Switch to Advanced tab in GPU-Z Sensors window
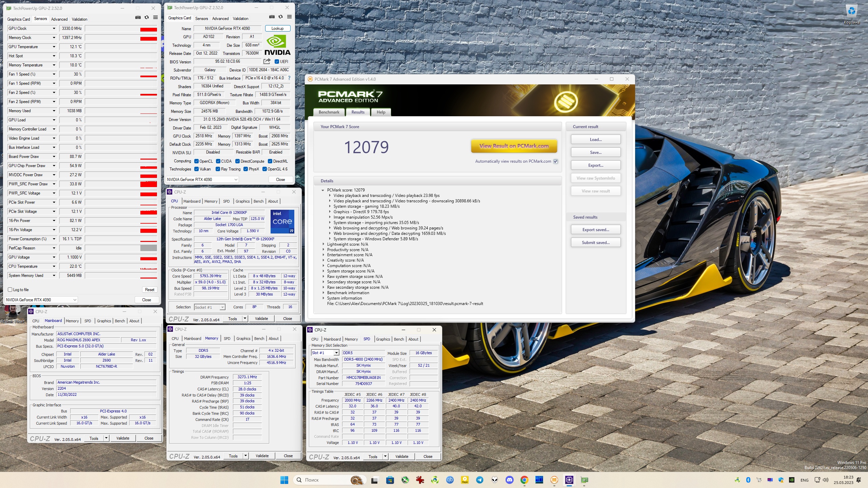The height and width of the screenshot is (488, 868). (x=59, y=19)
